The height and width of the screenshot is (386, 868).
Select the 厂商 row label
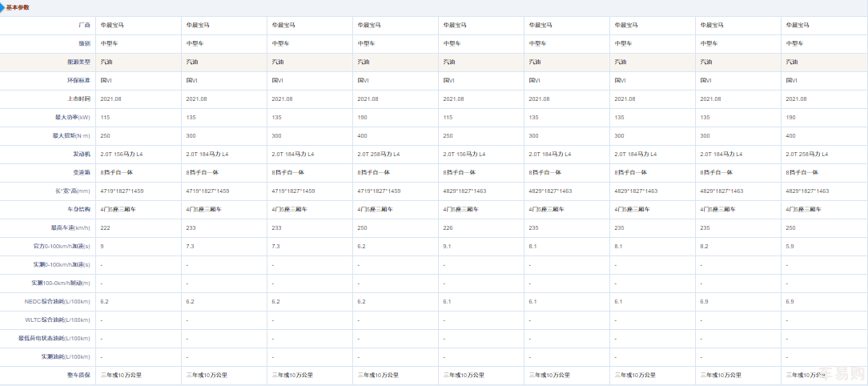[x=84, y=26]
